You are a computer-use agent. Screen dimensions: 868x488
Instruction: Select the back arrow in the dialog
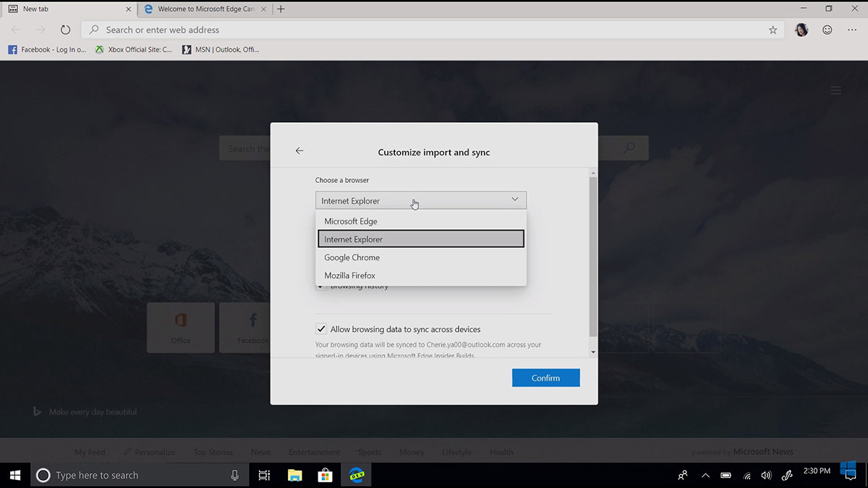tap(299, 150)
